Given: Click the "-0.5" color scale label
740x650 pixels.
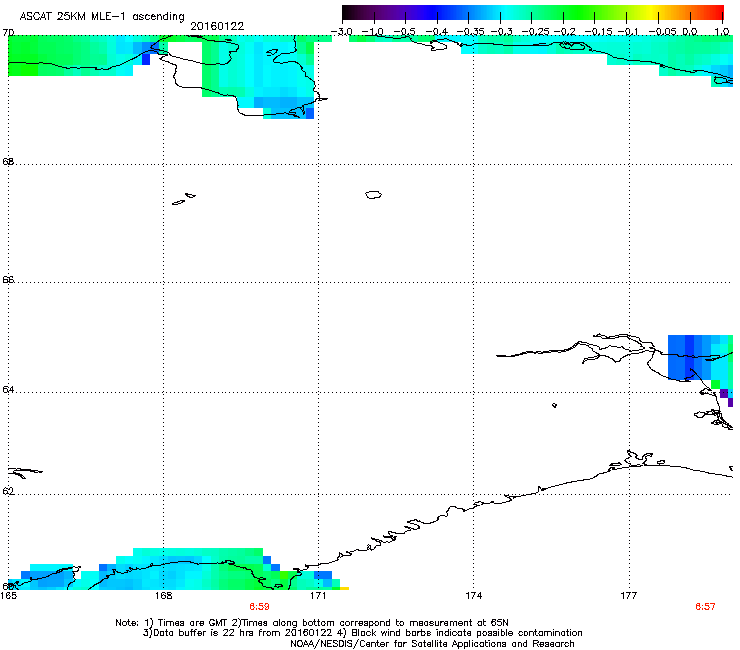Looking at the screenshot, I should click(x=404, y=32).
